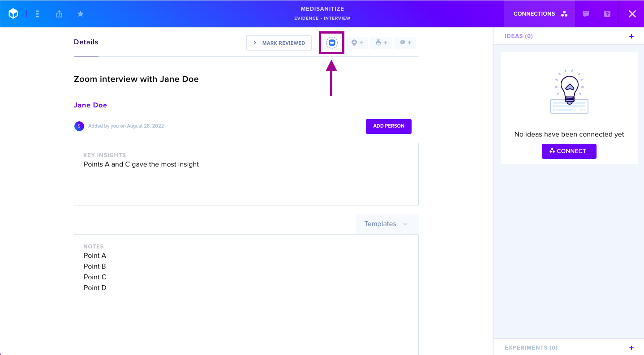The width and height of the screenshot is (644, 355).
Task: Expand the Templates dropdown
Action: click(x=387, y=224)
